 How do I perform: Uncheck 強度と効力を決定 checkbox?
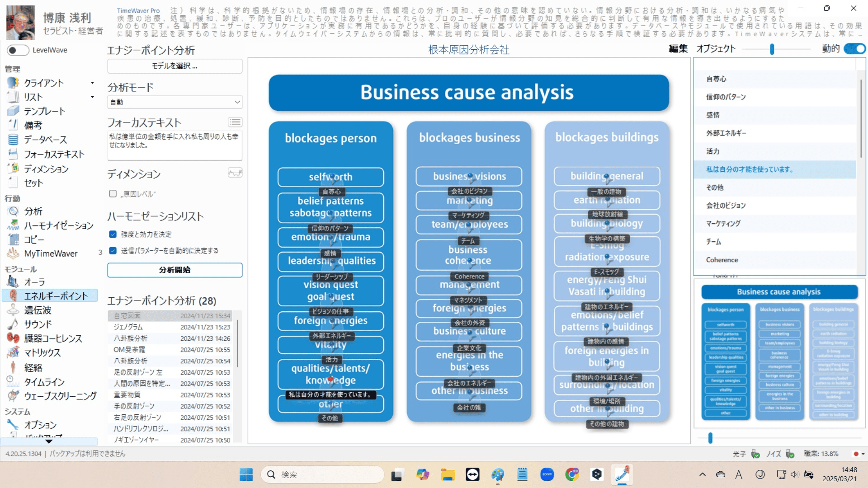113,234
